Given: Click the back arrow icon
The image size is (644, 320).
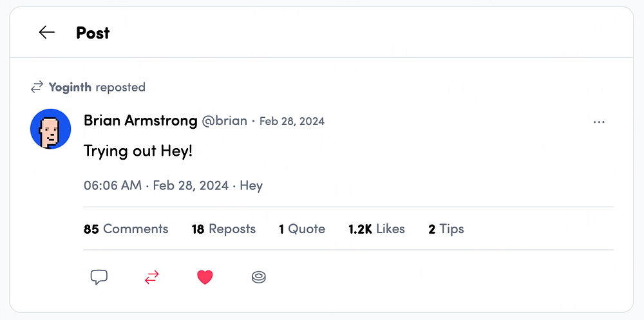Looking at the screenshot, I should (x=46, y=32).
